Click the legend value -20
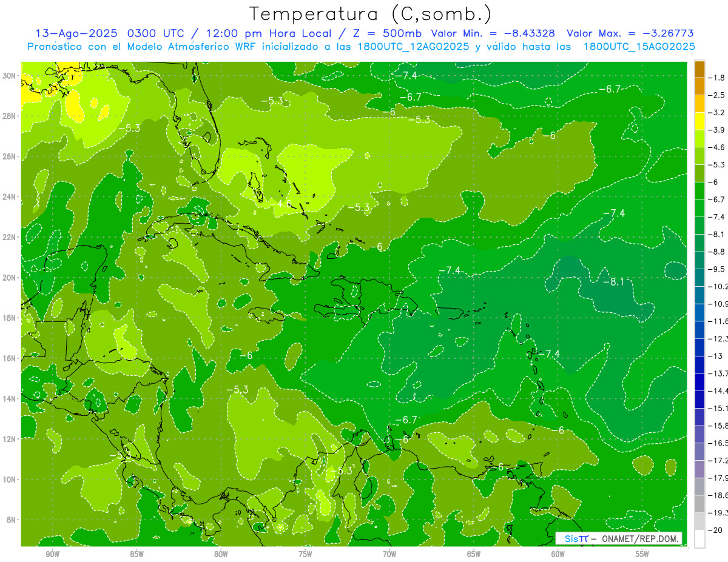The image size is (728, 562). (x=716, y=530)
